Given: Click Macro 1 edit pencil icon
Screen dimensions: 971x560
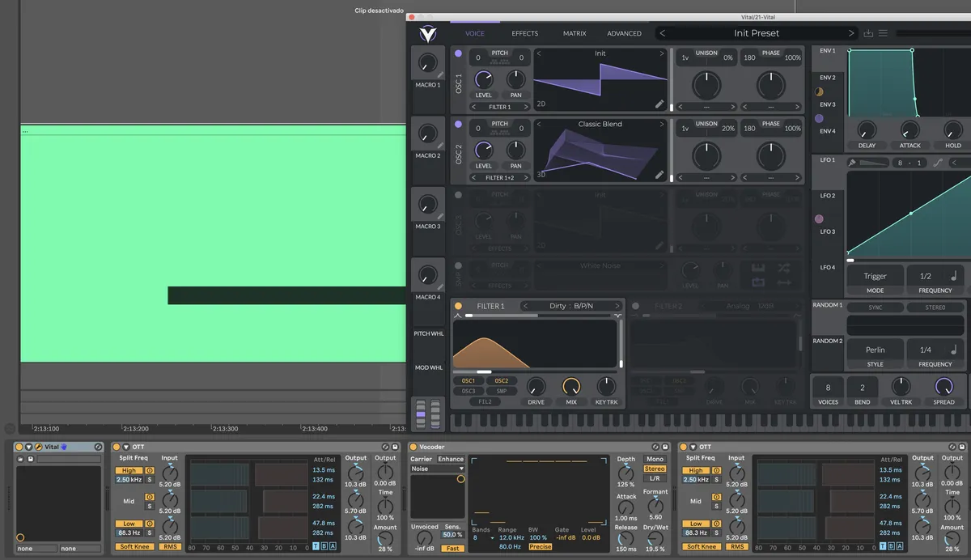Looking at the screenshot, I should [x=440, y=74].
